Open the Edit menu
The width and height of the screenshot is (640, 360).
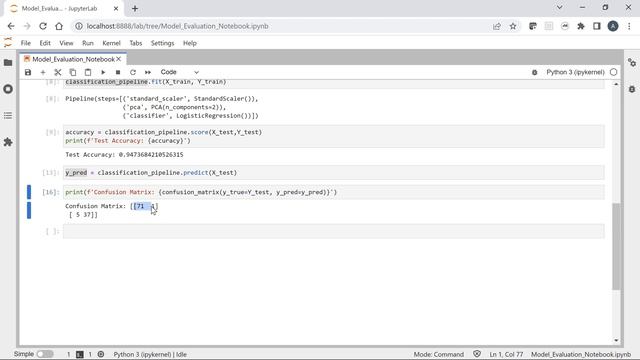coord(45,43)
